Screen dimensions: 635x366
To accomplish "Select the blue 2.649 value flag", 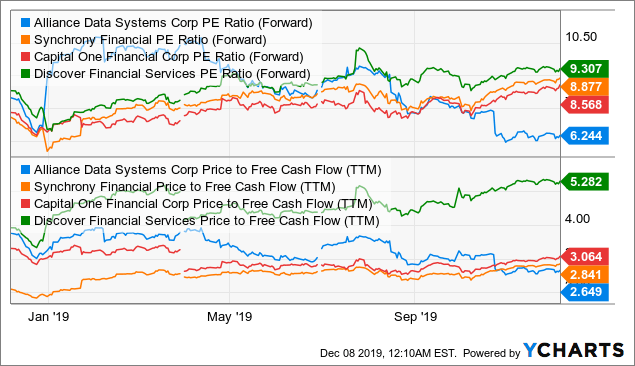I will 585,292.
